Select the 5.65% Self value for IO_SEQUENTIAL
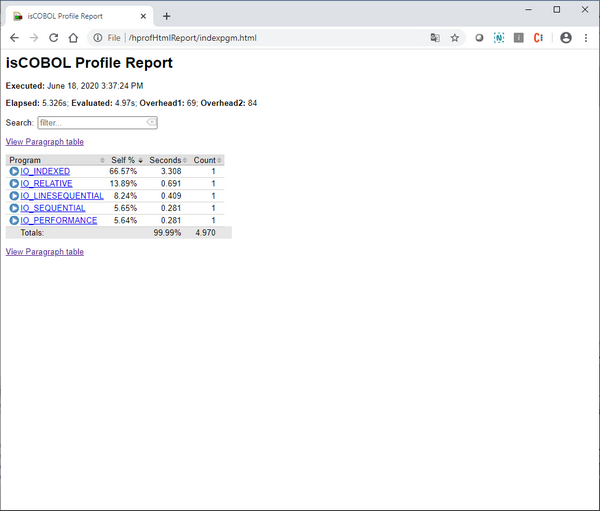 tap(125, 208)
